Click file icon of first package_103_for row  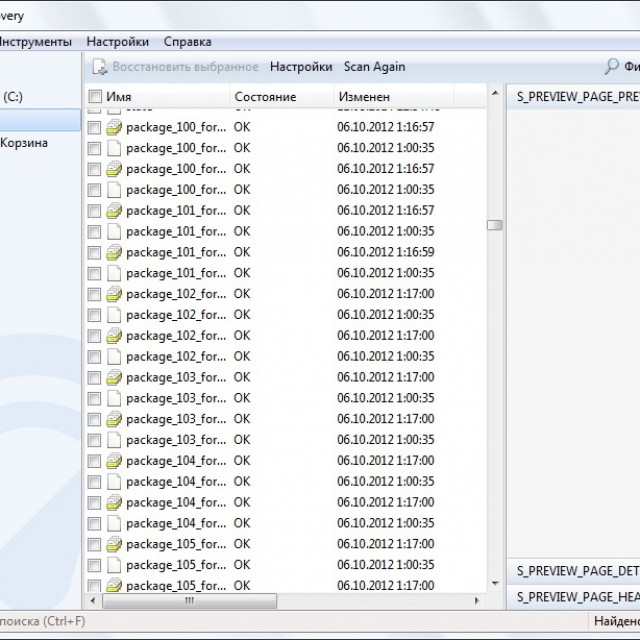[113, 377]
